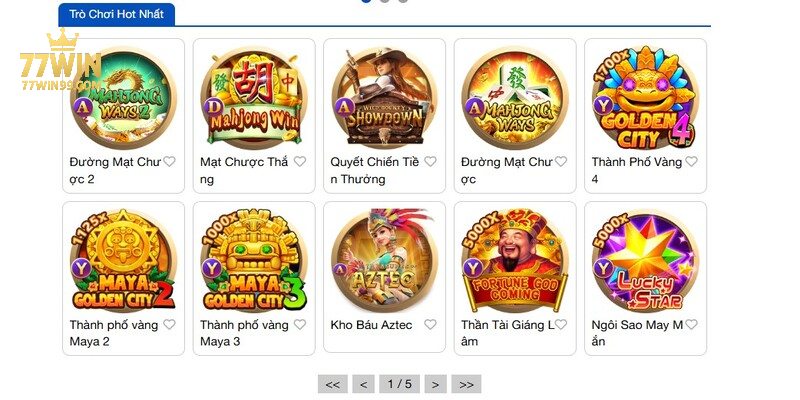Open the Aztec treasure game icon

[x=385, y=260]
